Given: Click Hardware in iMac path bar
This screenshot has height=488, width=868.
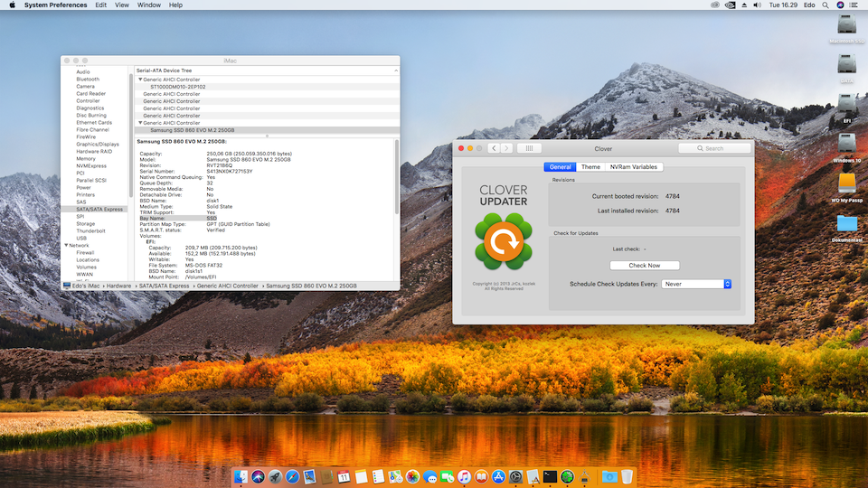Looking at the screenshot, I should (118, 286).
